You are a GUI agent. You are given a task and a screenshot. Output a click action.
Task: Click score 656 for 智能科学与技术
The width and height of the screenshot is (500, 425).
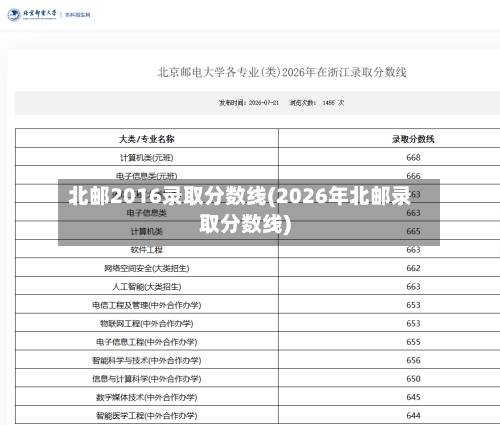[x=413, y=360]
